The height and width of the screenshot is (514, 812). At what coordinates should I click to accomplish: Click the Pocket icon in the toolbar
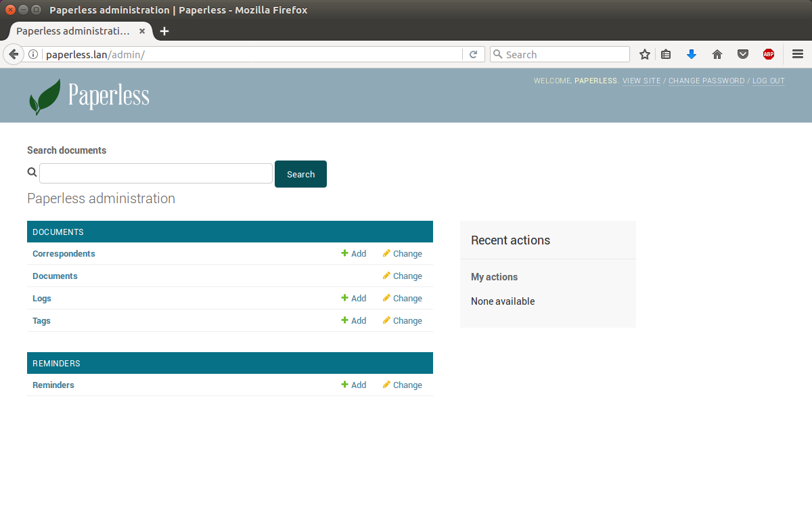click(x=742, y=54)
